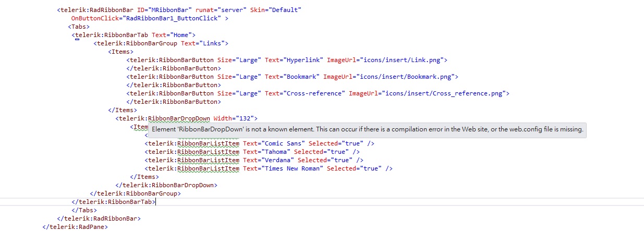Click the "Hyperlink" button text value
The height and width of the screenshot is (231, 644).
(x=303, y=60)
